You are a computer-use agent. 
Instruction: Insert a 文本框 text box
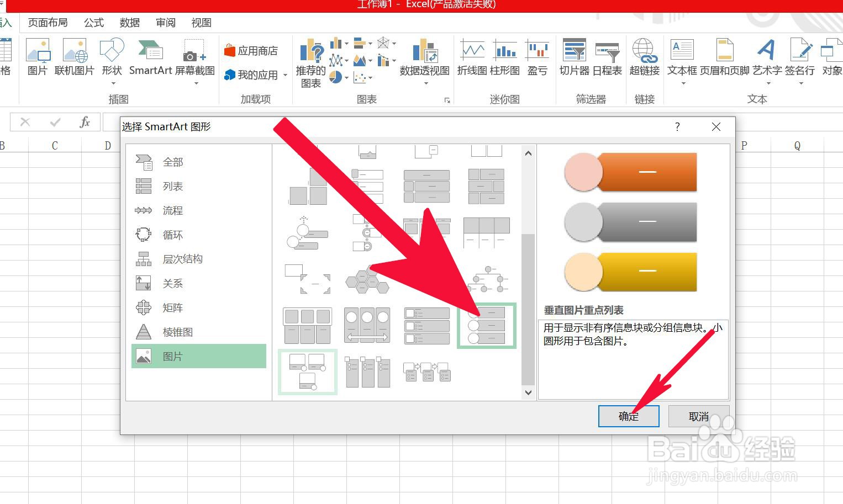(x=681, y=55)
